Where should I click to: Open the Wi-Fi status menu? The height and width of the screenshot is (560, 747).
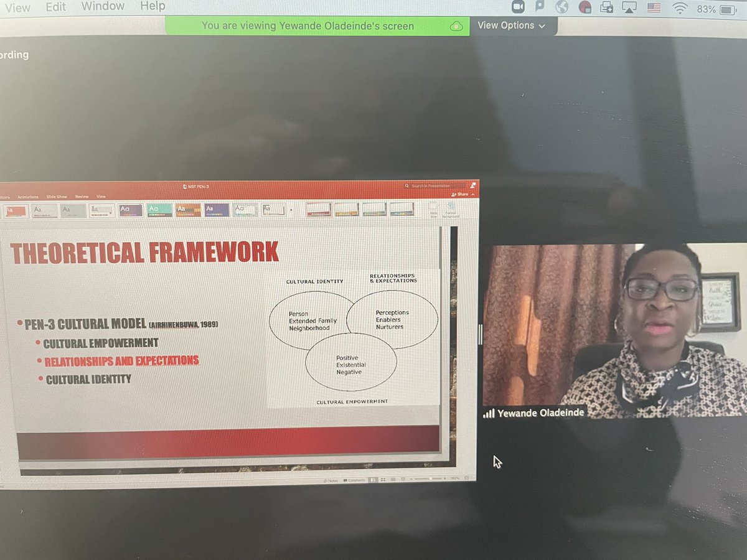680,9
